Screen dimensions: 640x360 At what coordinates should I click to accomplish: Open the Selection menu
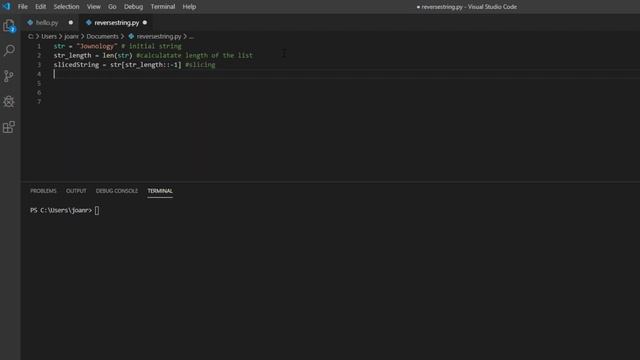67,7
